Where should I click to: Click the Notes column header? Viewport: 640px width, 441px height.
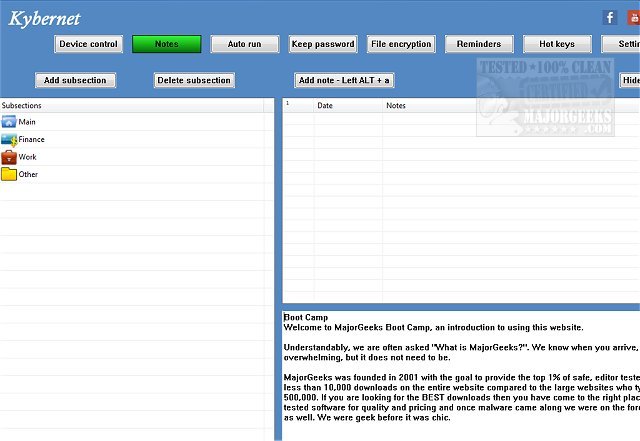(511, 106)
